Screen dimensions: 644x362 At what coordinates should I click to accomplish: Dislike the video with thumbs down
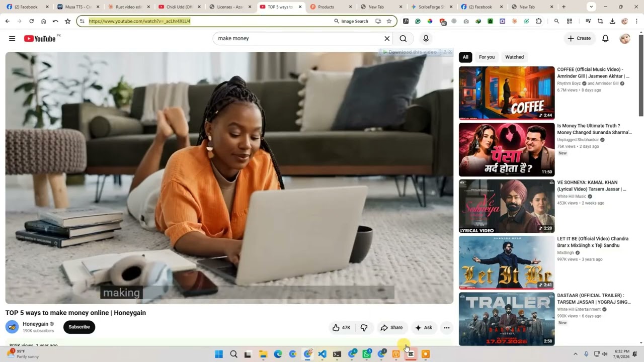(364, 328)
